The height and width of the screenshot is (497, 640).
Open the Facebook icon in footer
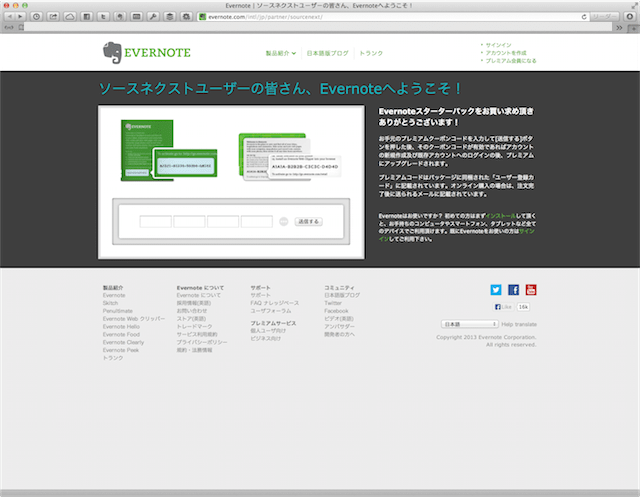click(513, 290)
